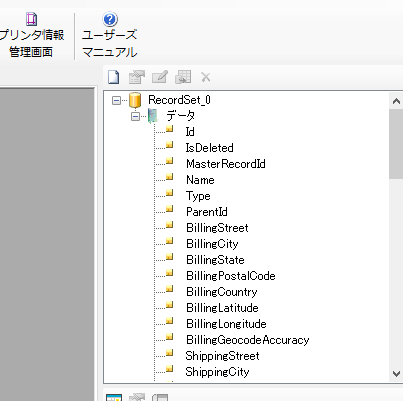Screen dimensions: 403x401
Task: Click the red X delete toolbar icon
Action: click(x=206, y=77)
